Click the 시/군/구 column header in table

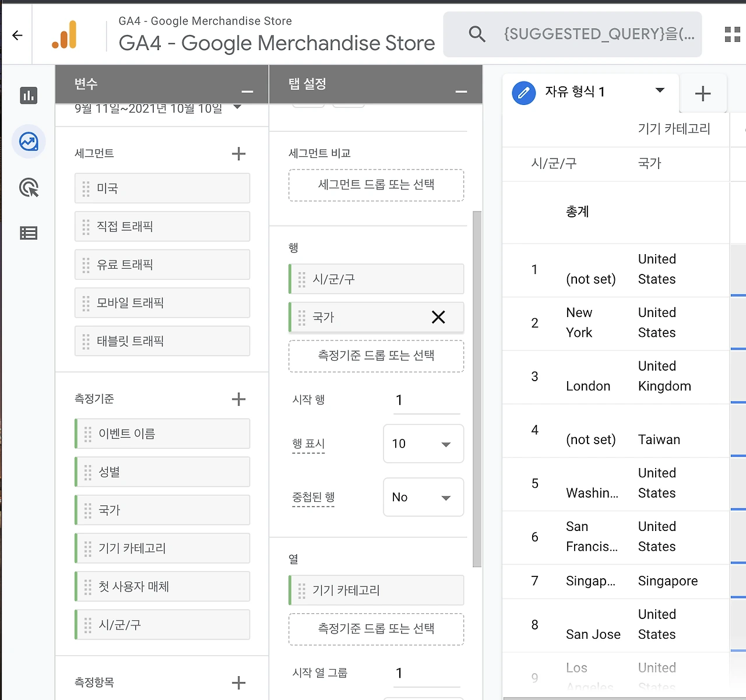(x=554, y=163)
